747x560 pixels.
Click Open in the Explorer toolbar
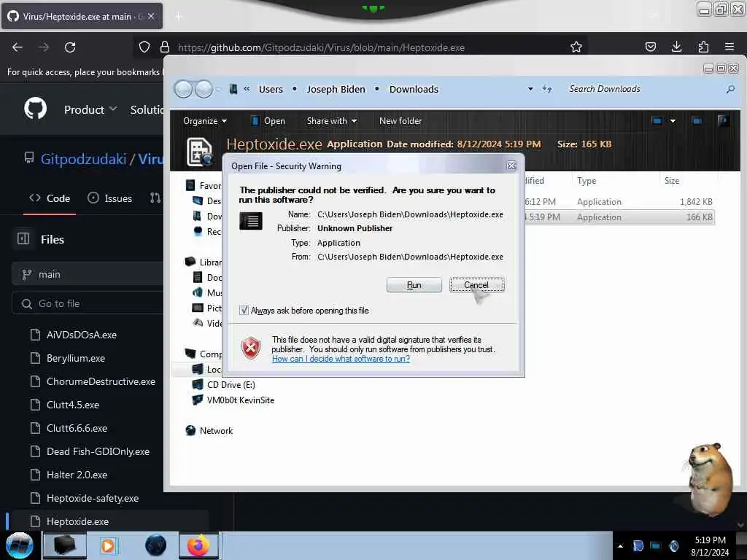268,121
